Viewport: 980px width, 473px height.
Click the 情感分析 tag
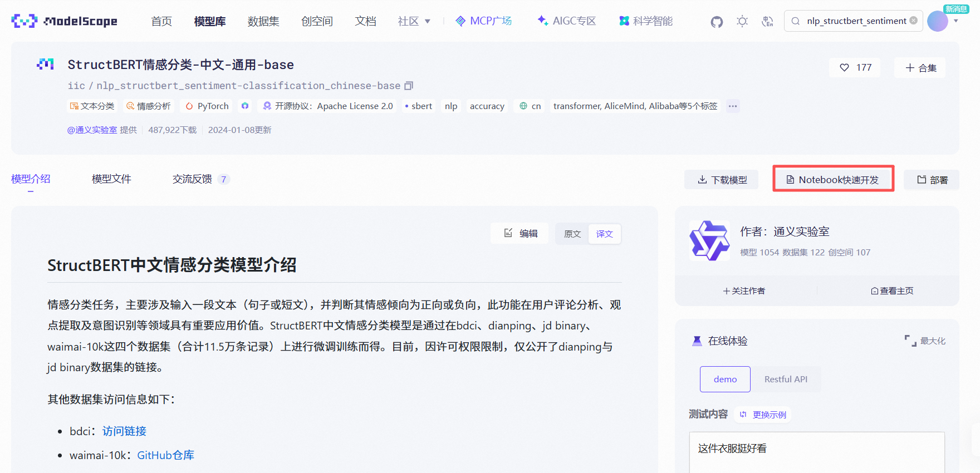(x=149, y=106)
